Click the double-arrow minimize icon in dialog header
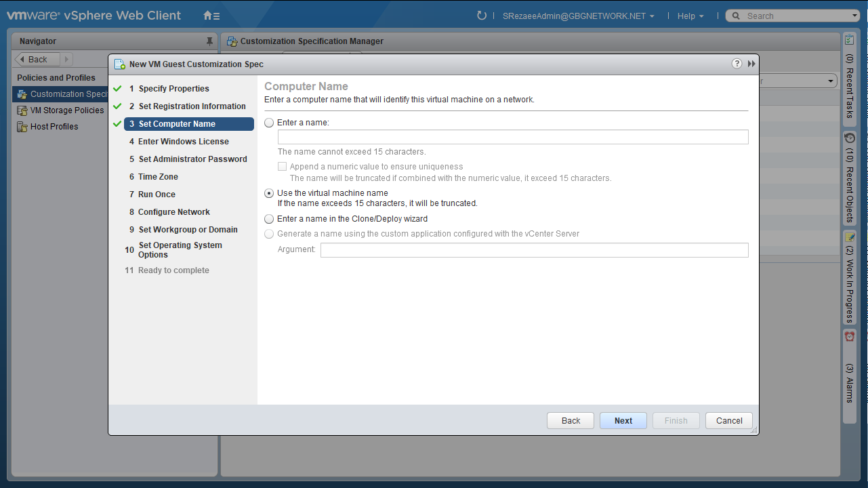The width and height of the screenshot is (868, 488). (x=751, y=64)
